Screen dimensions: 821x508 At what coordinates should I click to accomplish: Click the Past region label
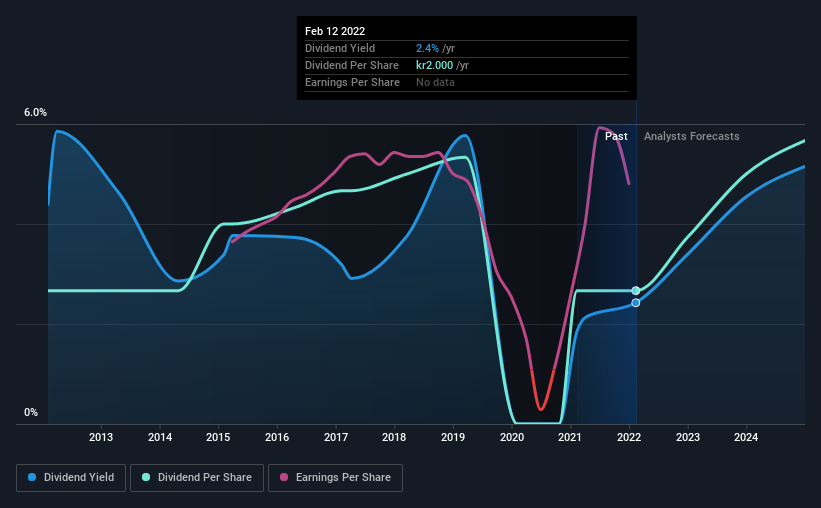[x=616, y=136]
